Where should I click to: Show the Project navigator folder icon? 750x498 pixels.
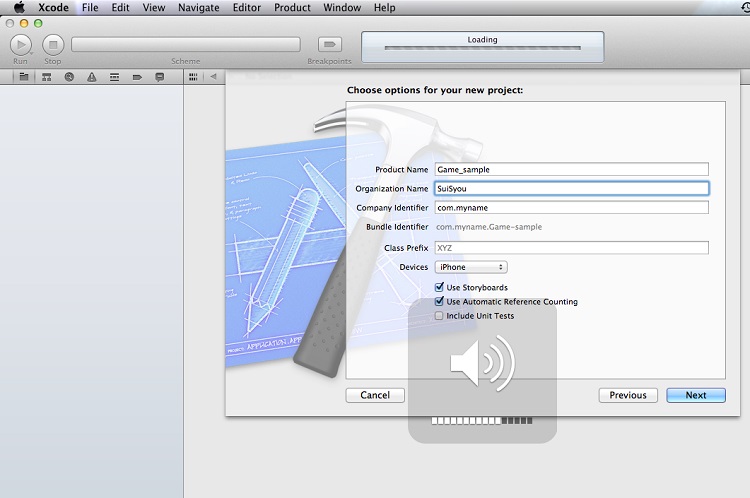point(23,77)
